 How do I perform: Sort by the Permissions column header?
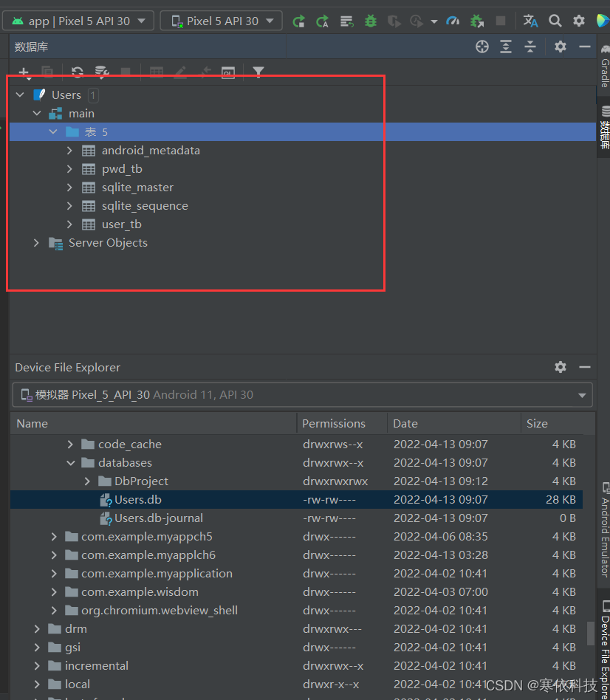point(342,423)
